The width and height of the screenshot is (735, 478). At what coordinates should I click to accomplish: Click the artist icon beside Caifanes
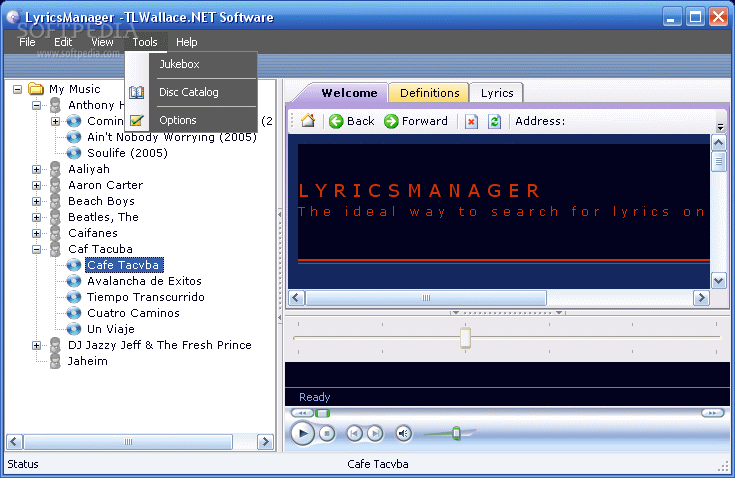(55, 233)
